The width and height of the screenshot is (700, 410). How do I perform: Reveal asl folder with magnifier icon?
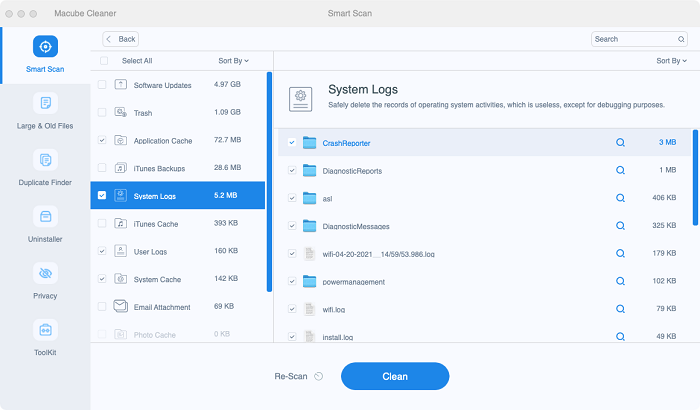(620, 198)
